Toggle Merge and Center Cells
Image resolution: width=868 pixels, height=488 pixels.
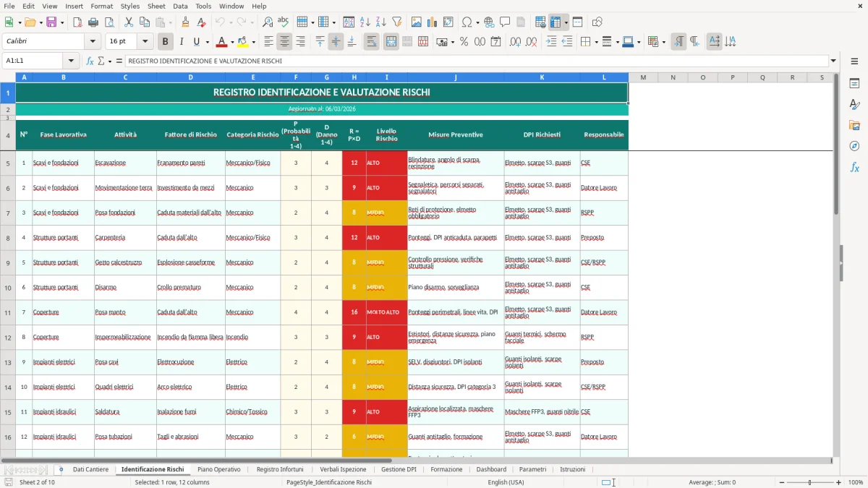tap(391, 42)
